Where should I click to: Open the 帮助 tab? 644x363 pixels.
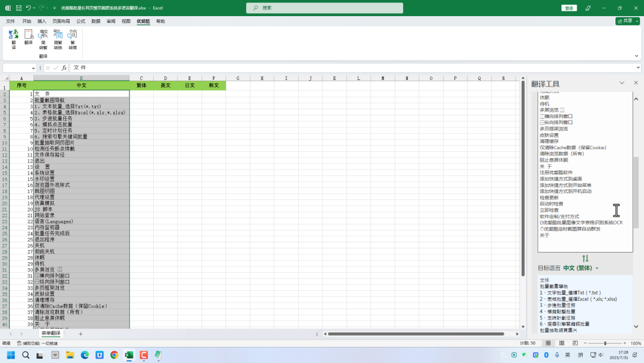160,21
